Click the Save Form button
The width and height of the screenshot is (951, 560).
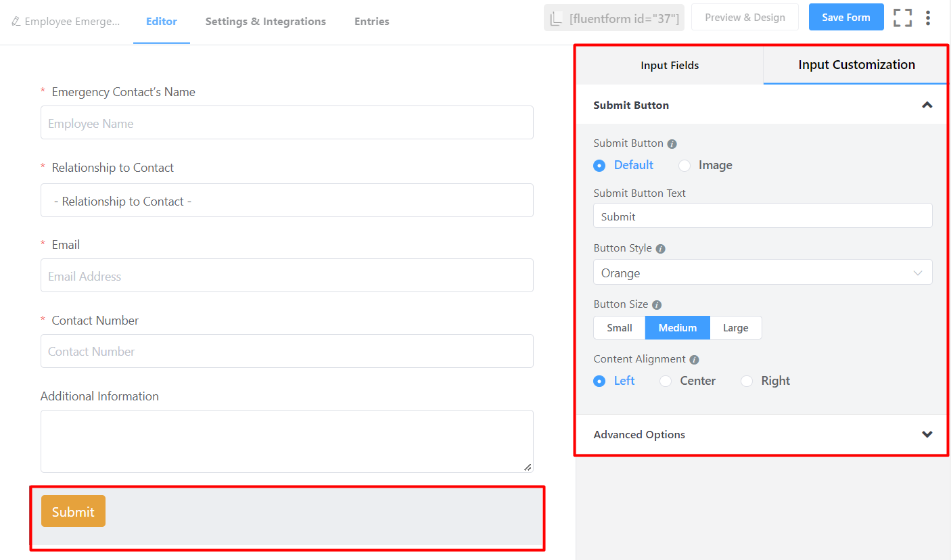pos(845,18)
